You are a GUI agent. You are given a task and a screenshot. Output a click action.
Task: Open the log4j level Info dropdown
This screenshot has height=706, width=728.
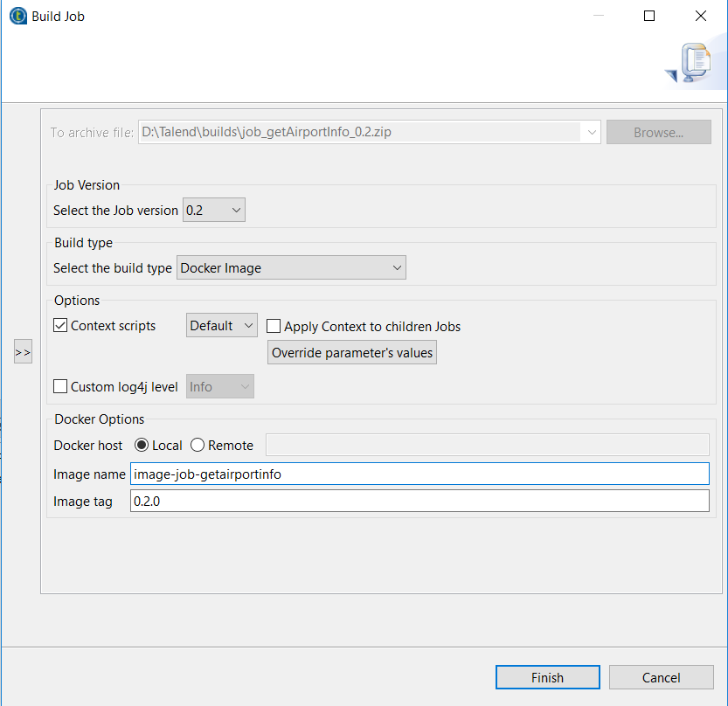[x=220, y=387]
